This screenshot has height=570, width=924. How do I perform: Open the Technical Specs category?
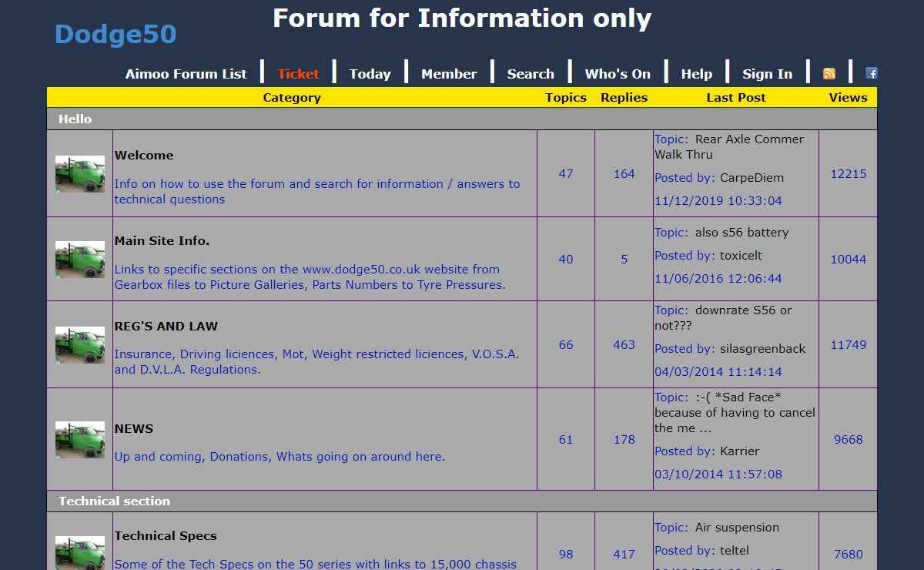[x=166, y=535]
